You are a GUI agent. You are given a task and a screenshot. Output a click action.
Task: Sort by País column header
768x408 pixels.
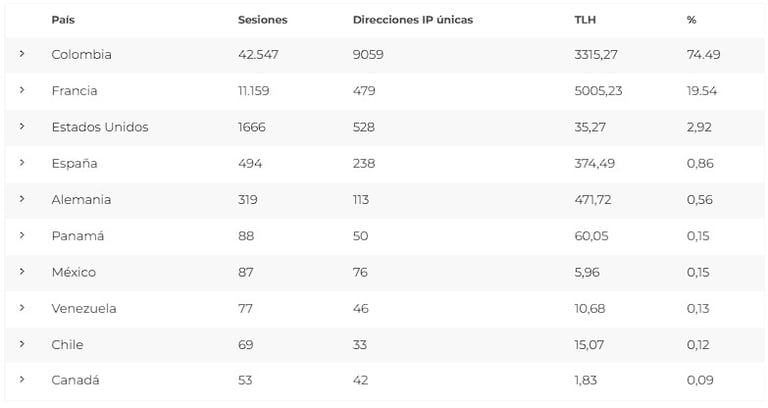[62, 20]
